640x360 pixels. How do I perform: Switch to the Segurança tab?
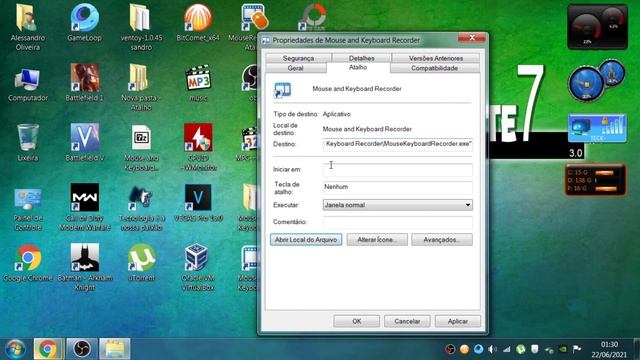coord(298,58)
